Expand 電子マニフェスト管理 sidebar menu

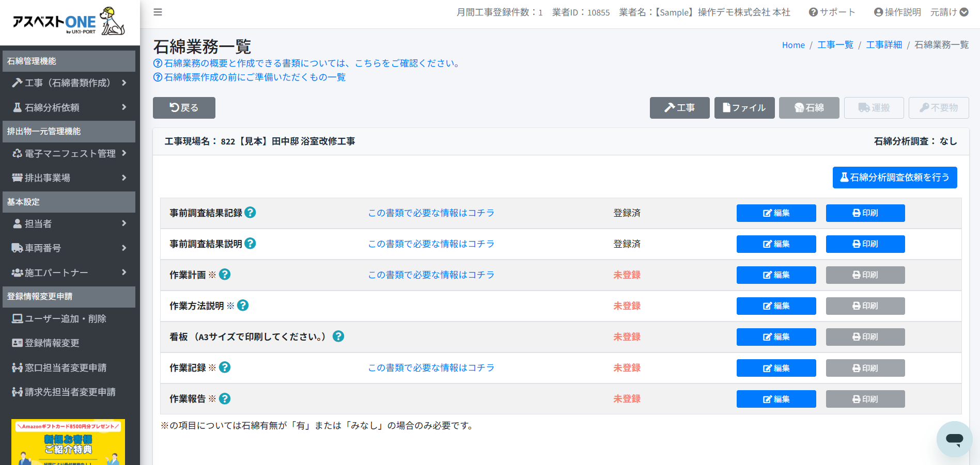click(69, 153)
